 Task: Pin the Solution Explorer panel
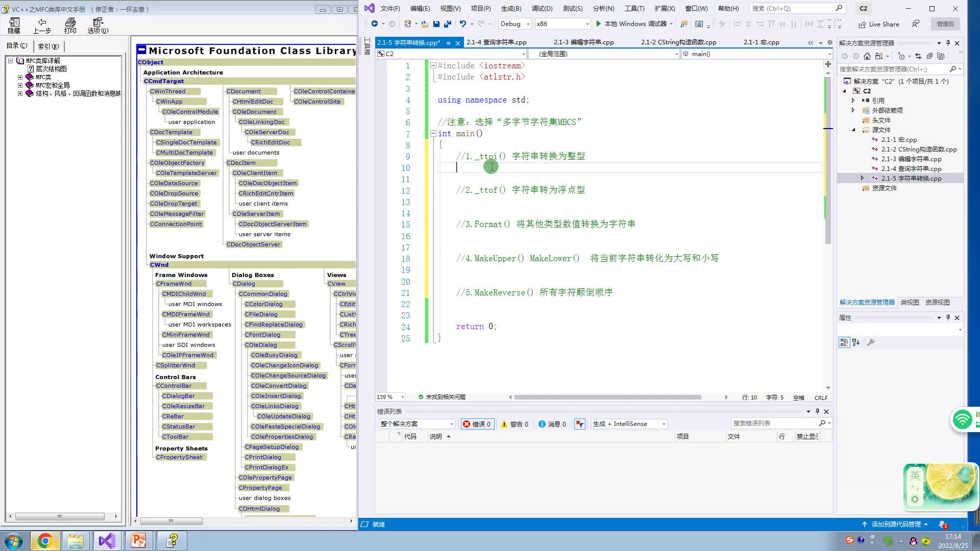coord(948,43)
